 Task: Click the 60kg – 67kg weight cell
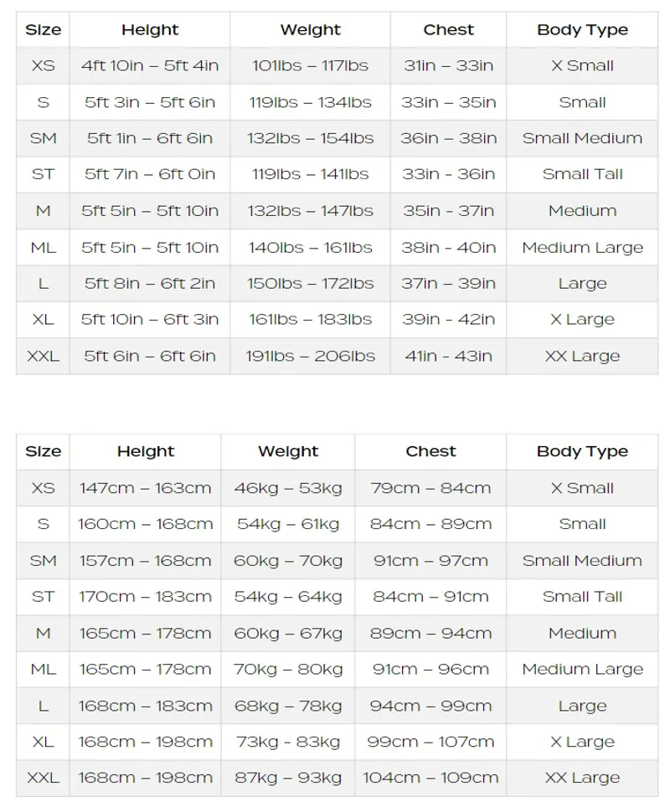[x=288, y=633]
